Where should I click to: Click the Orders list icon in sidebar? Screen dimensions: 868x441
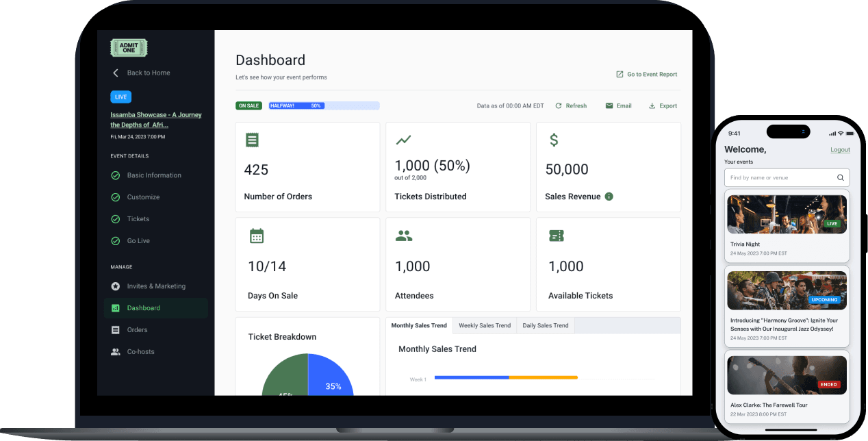pyautogui.click(x=116, y=330)
